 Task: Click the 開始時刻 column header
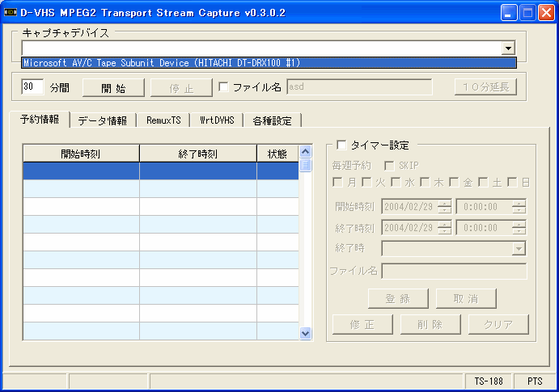click(81, 154)
